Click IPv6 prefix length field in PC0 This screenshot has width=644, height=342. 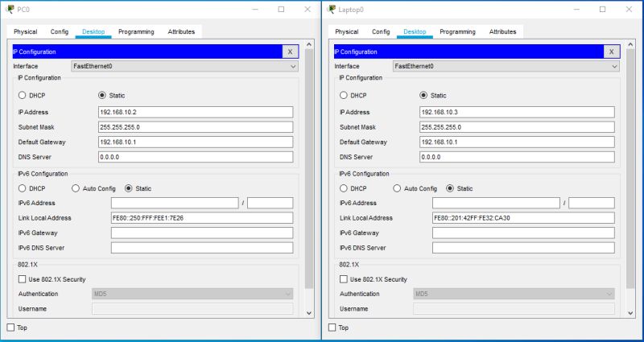coord(270,203)
